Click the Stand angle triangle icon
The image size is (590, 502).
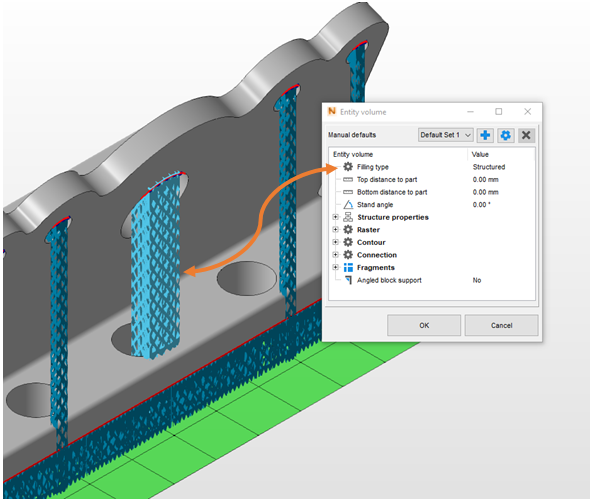point(348,205)
